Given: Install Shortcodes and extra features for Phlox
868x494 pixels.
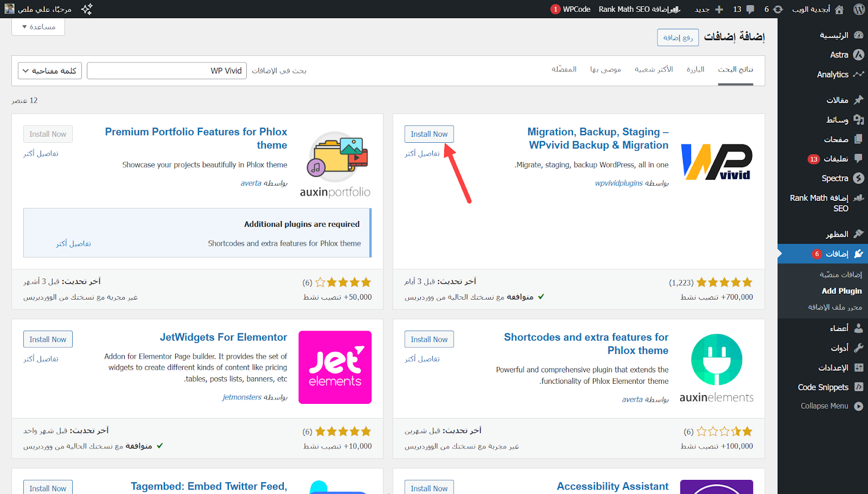Looking at the screenshot, I should [x=429, y=339].
